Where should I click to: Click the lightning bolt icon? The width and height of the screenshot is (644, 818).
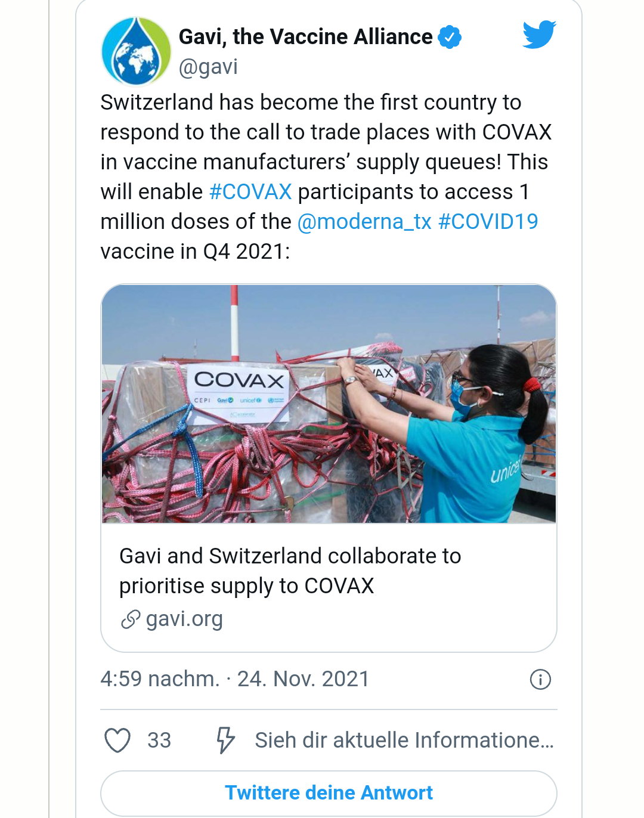tap(225, 740)
